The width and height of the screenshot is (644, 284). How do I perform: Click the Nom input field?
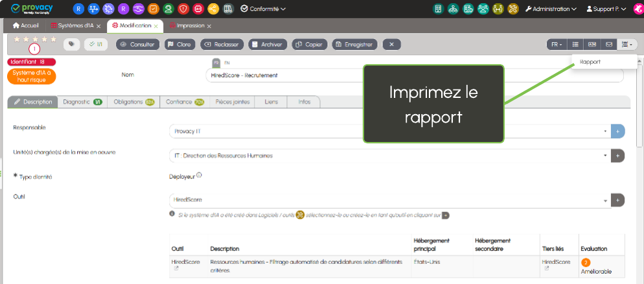click(285, 75)
